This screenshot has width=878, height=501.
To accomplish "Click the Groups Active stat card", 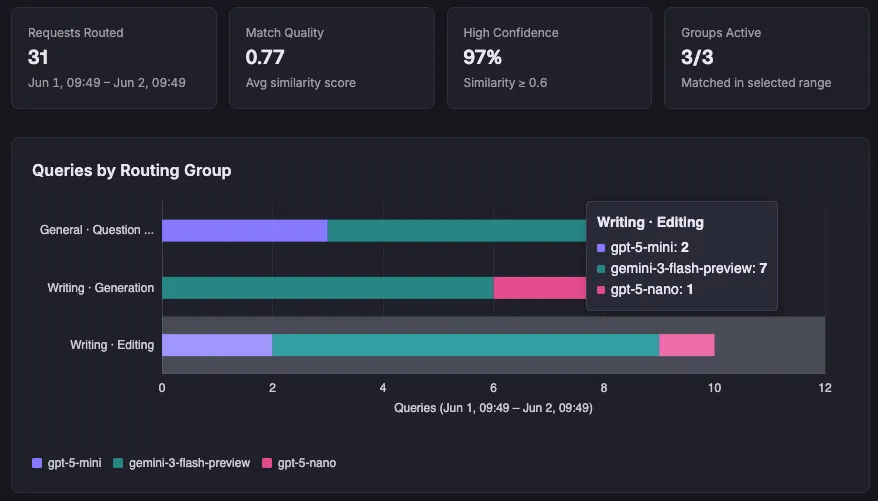I will pos(767,58).
